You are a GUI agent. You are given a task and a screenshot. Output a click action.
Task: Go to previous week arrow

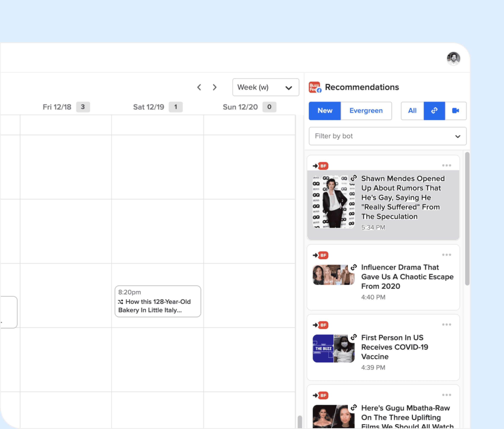pos(199,87)
